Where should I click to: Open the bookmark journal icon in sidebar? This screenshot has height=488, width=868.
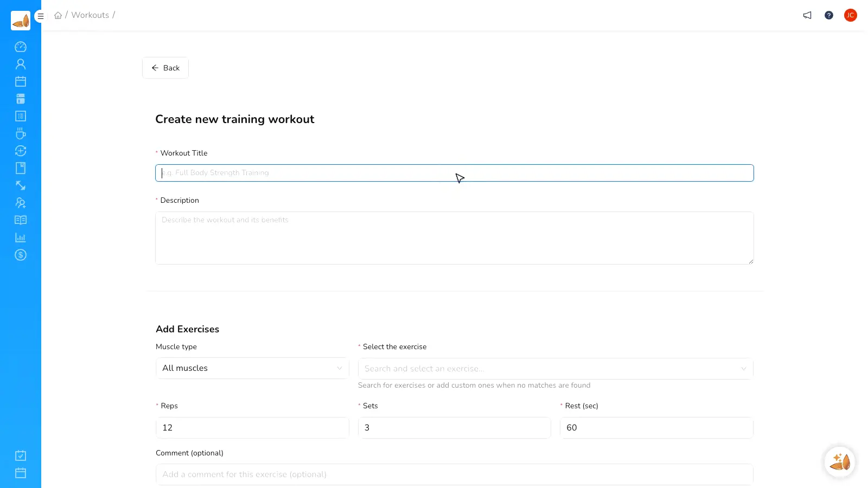pyautogui.click(x=21, y=168)
